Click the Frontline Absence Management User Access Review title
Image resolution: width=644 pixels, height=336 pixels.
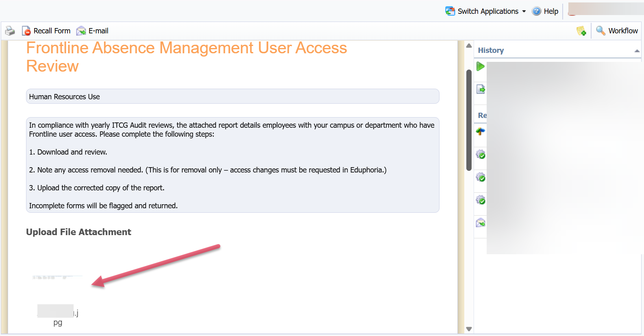point(187,57)
